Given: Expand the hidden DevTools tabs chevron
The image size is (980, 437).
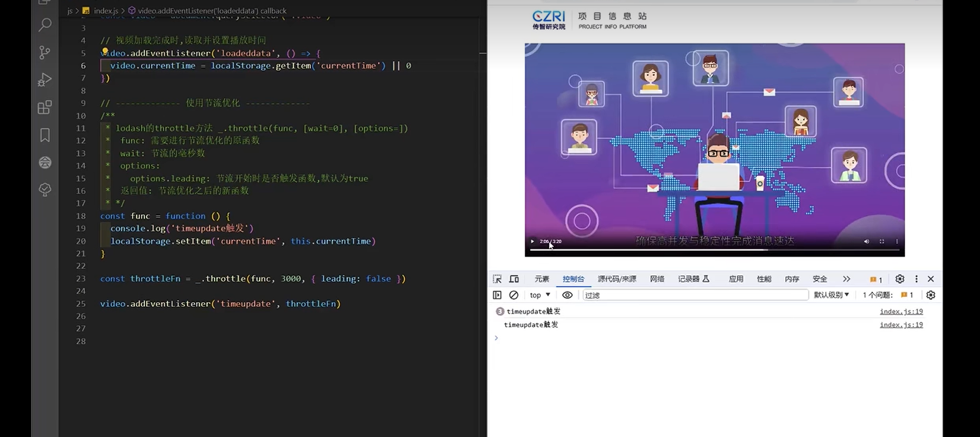Looking at the screenshot, I should [846, 279].
